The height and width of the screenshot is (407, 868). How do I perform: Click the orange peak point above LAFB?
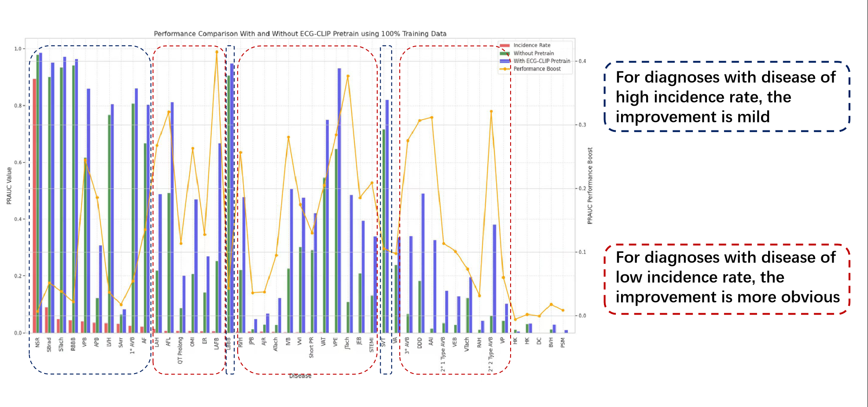(217, 52)
